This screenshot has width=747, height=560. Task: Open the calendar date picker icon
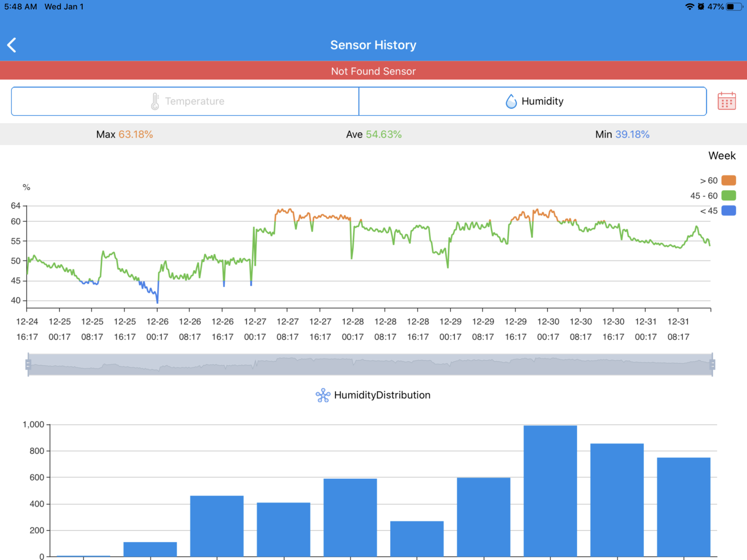pyautogui.click(x=726, y=101)
